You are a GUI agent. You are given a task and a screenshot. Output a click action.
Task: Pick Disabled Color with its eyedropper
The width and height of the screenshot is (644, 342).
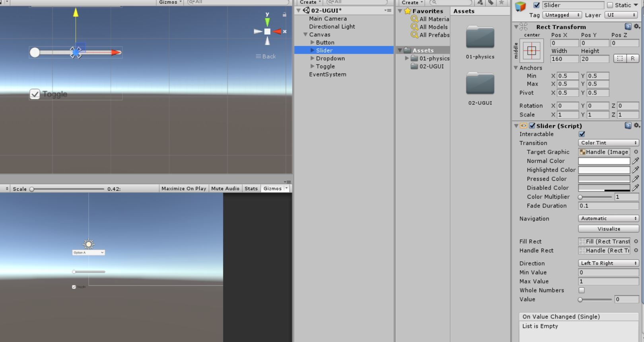636,188
